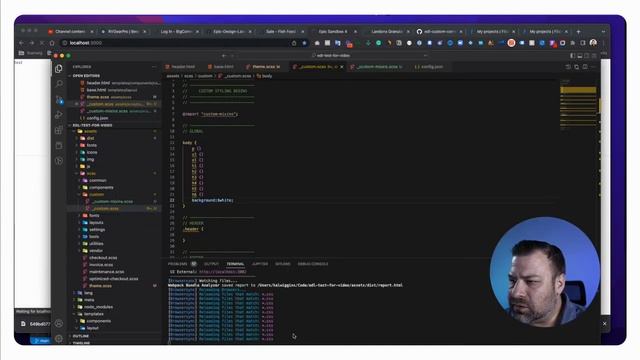Viewport: 640px width, 360px height.
Task: Open the Source Control view in activity bar
Action: [59, 99]
